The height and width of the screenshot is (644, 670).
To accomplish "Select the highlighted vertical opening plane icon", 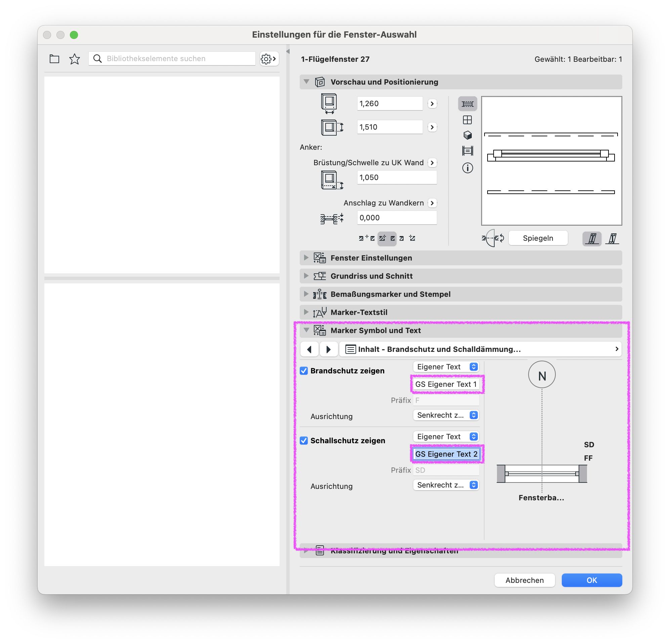I will coord(592,238).
